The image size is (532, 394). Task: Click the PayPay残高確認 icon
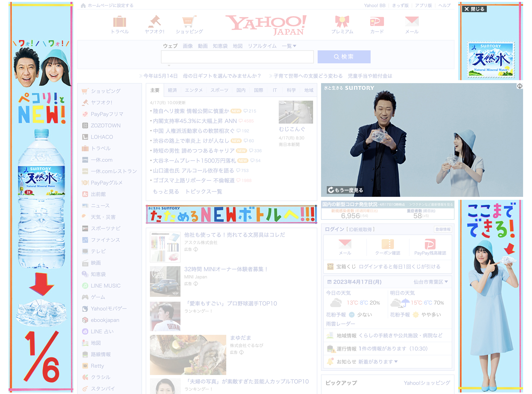430,244
